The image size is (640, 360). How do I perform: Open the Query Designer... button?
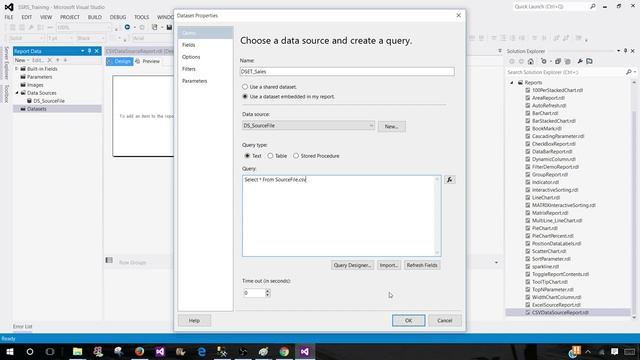tap(352, 265)
